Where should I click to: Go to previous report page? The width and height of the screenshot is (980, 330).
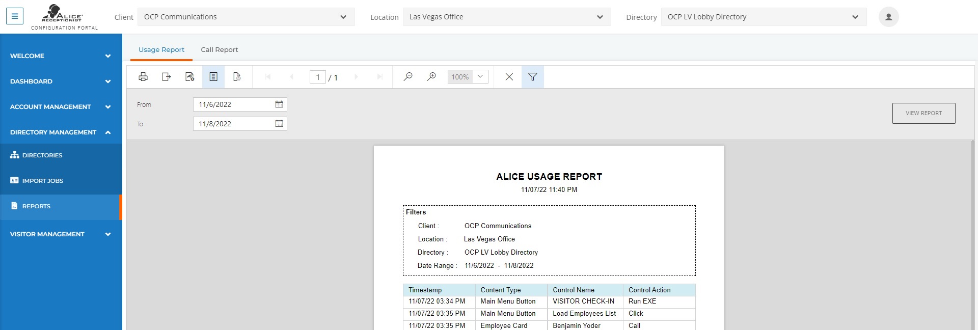[x=291, y=77]
